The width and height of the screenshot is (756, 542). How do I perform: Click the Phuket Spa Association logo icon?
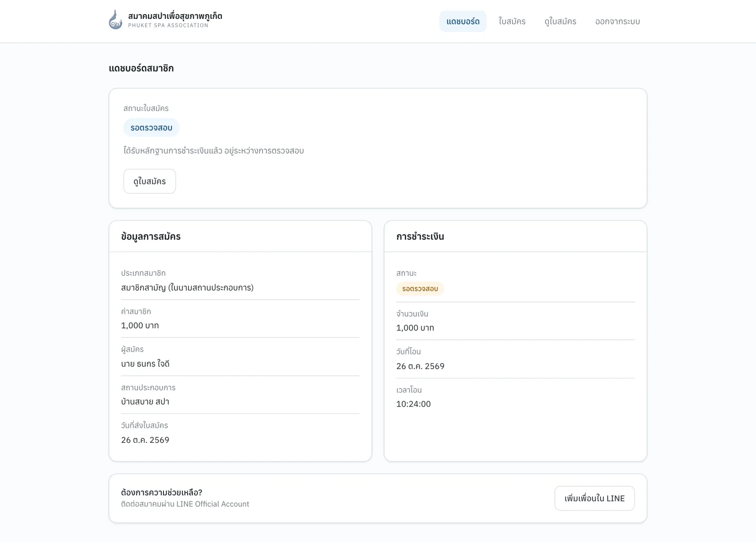(115, 20)
